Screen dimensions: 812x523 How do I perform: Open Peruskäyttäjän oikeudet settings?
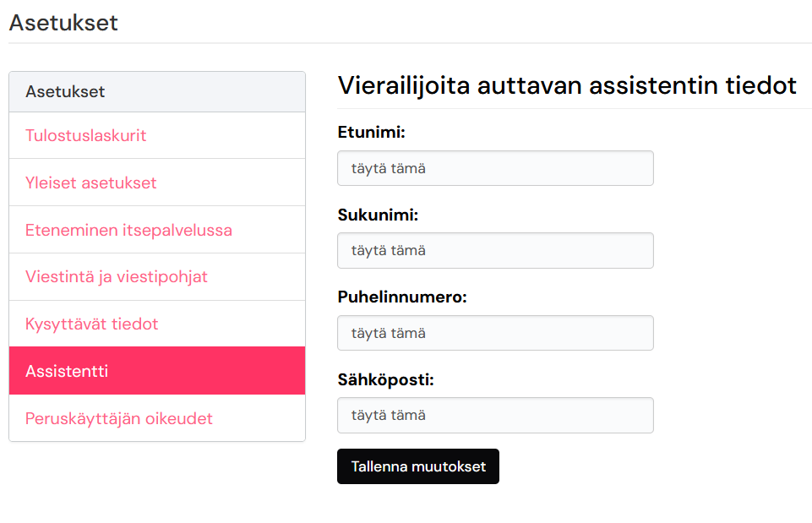point(119,418)
